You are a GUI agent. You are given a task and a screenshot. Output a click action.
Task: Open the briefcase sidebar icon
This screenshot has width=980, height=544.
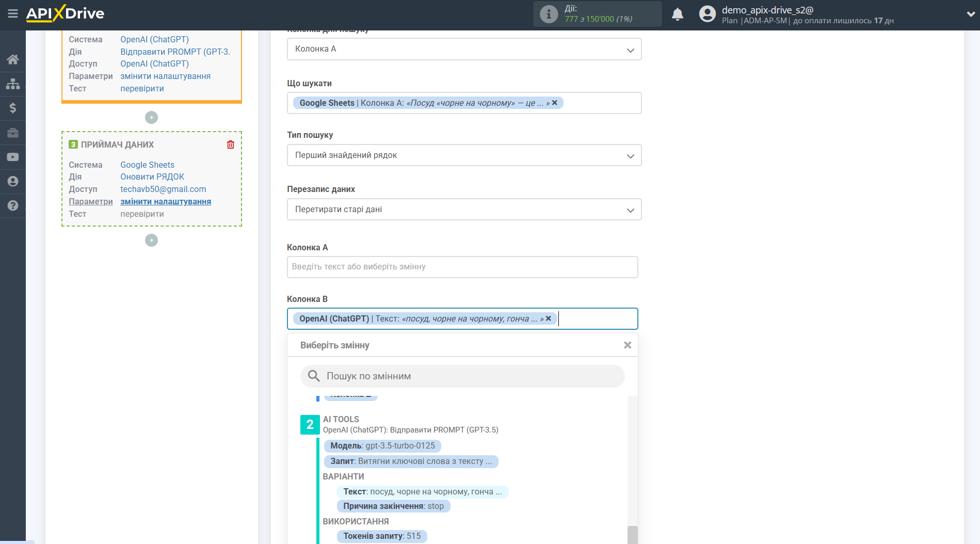pos(13,133)
